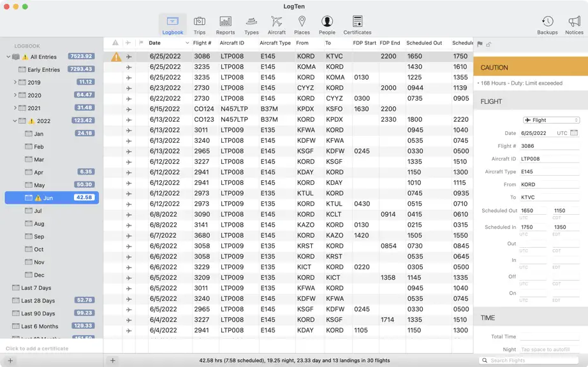Open the Date column sort chevron
The height and width of the screenshot is (367, 588).
coord(187,43)
